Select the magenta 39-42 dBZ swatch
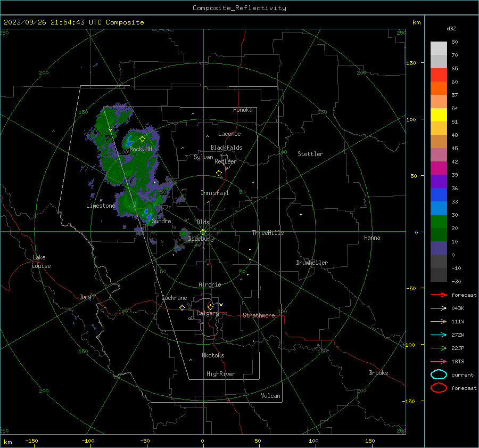 coord(439,168)
